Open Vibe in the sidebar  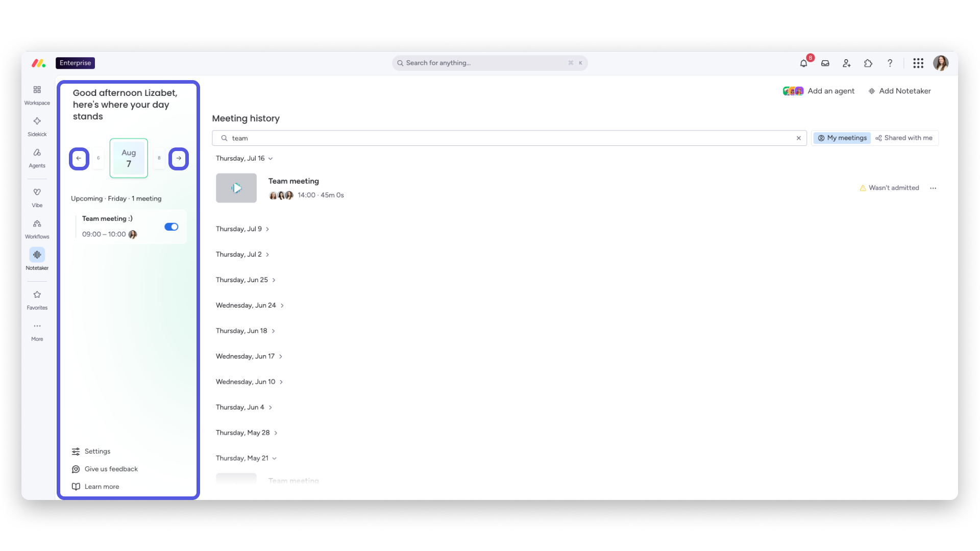[37, 198]
